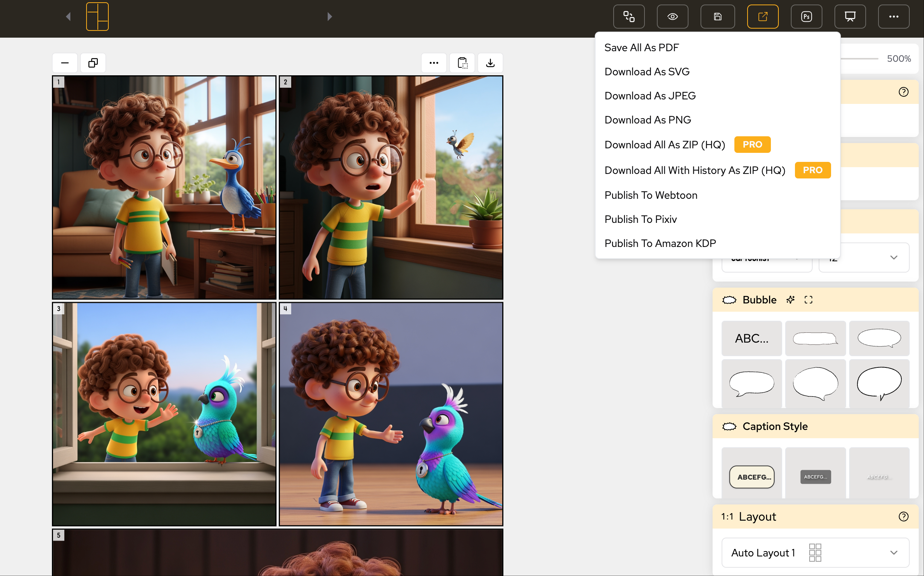The width and height of the screenshot is (924, 576).
Task: Open presentation mode screen icon
Action: 850,17
